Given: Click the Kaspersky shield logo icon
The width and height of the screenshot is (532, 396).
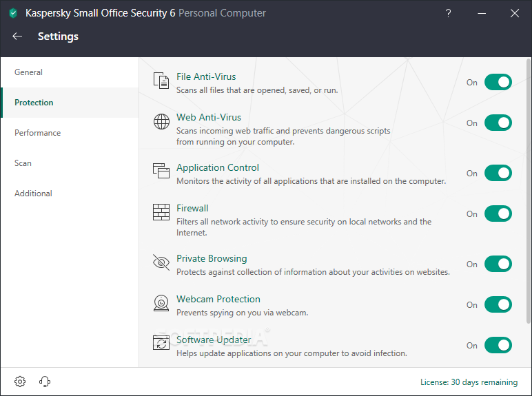Looking at the screenshot, I should pyautogui.click(x=13, y=13).
